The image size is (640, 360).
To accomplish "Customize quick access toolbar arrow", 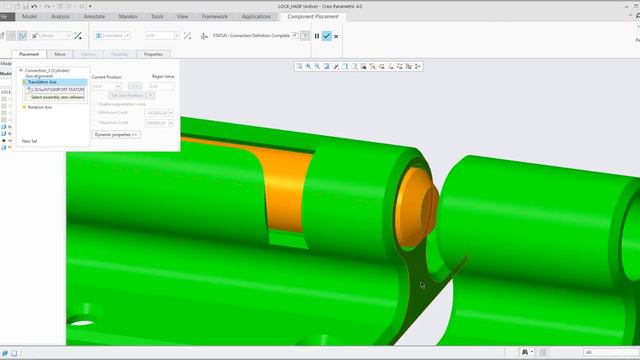I will tap(90, 6).
